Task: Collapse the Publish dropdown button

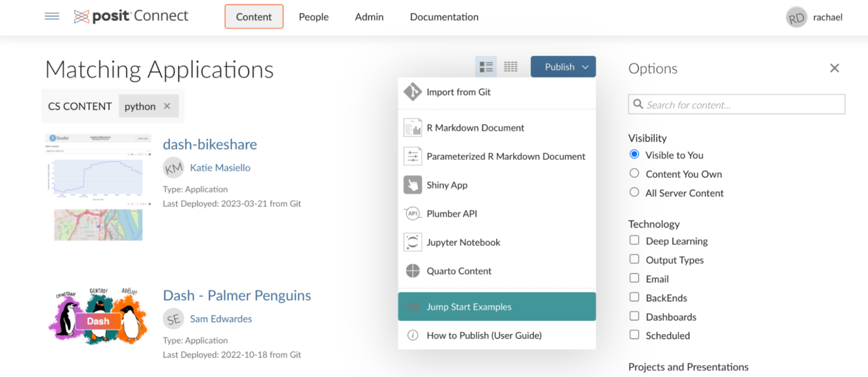Action: click(x=563, y=67)
